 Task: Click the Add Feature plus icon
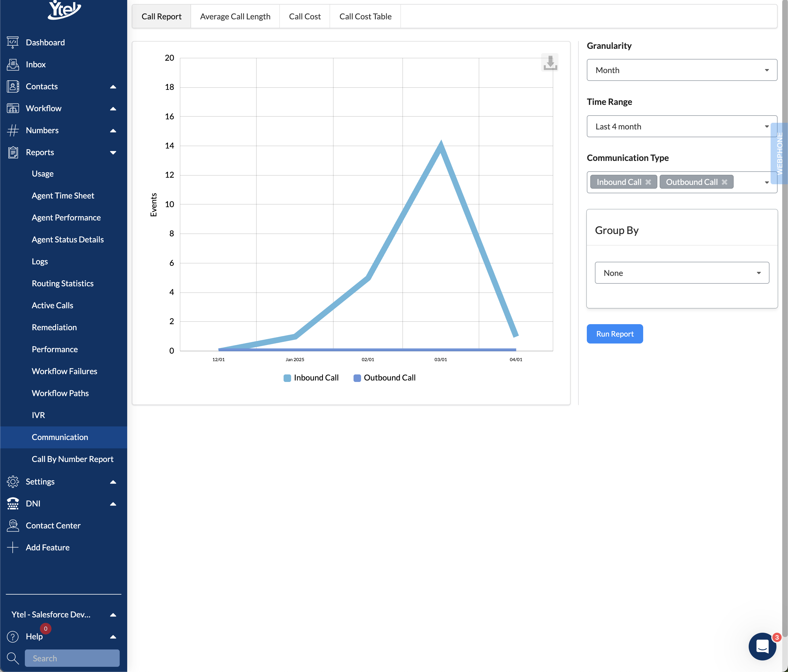tap(12, 547)
